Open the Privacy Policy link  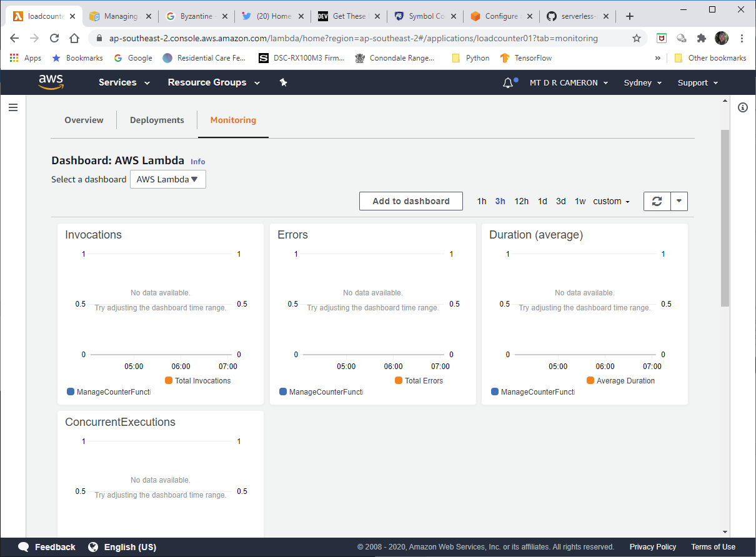click(653, 547)
